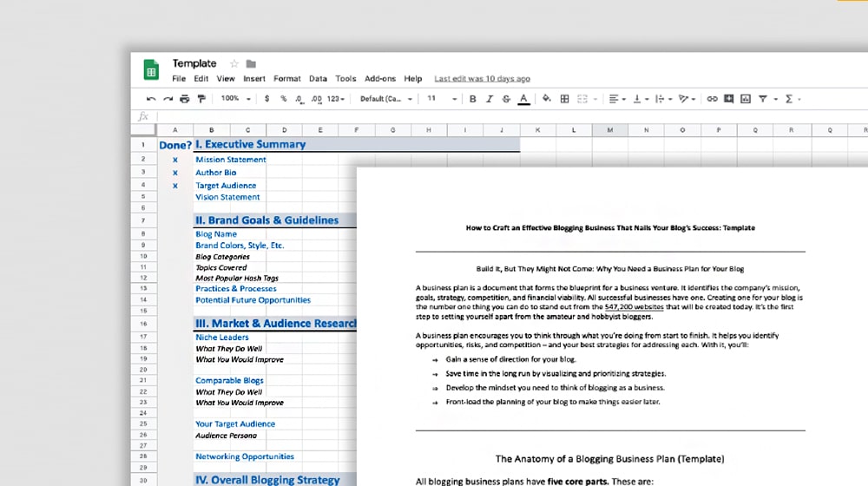Click the borders icon
868x486 pixels.
coord(565,99)
